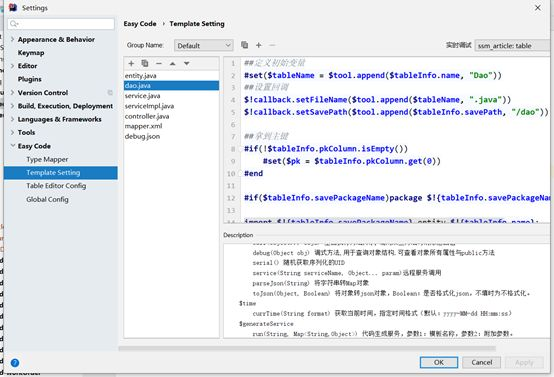Move selected template up
The image size is (554, 377).
pyautogui.click(x=172, y=64)
